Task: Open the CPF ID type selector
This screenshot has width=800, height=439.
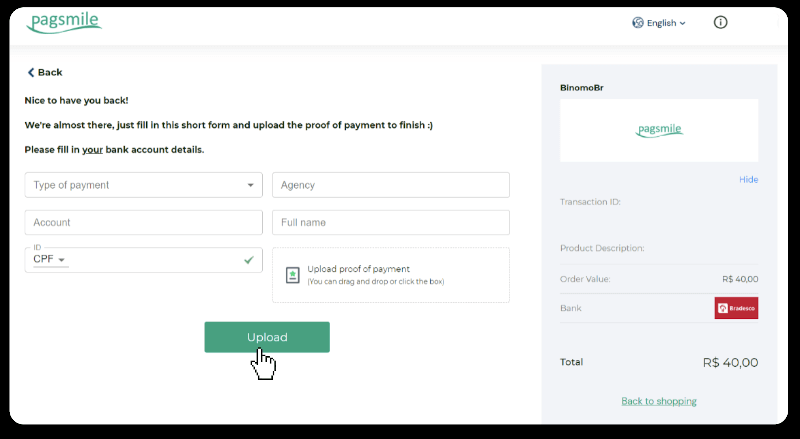Action: point(49,260)
